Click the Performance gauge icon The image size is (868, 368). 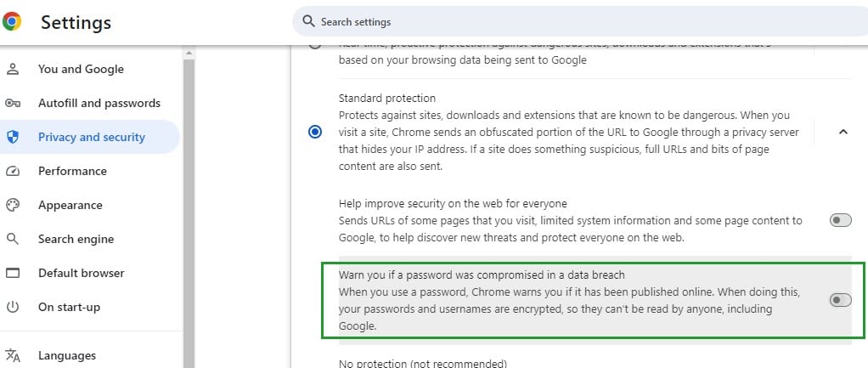pyautogui.click(x=12, y=171)
